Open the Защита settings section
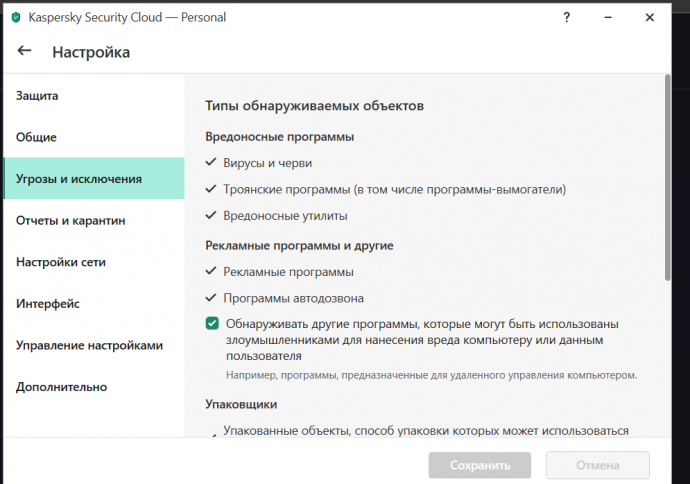 (x=37, y=96)
